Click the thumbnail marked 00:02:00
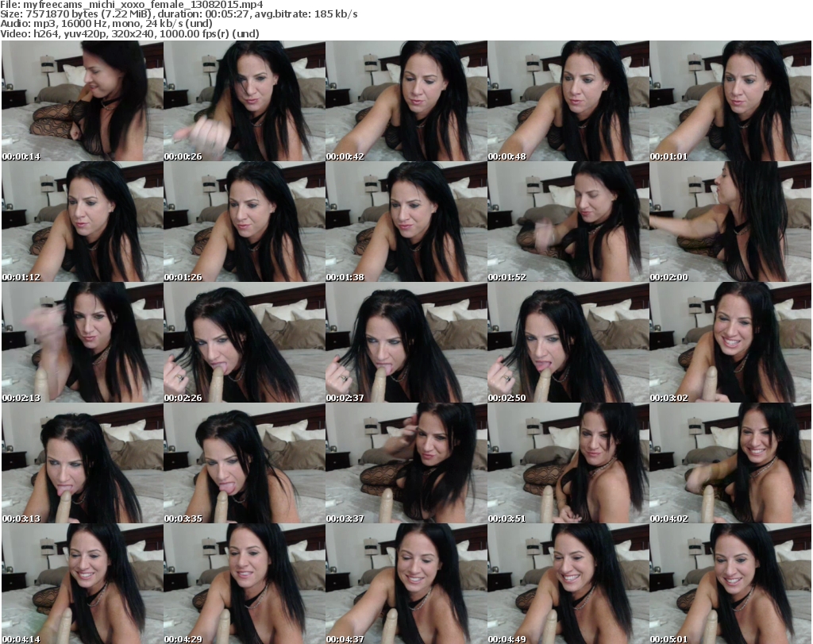The image size is (813, 644). (730, 222)
